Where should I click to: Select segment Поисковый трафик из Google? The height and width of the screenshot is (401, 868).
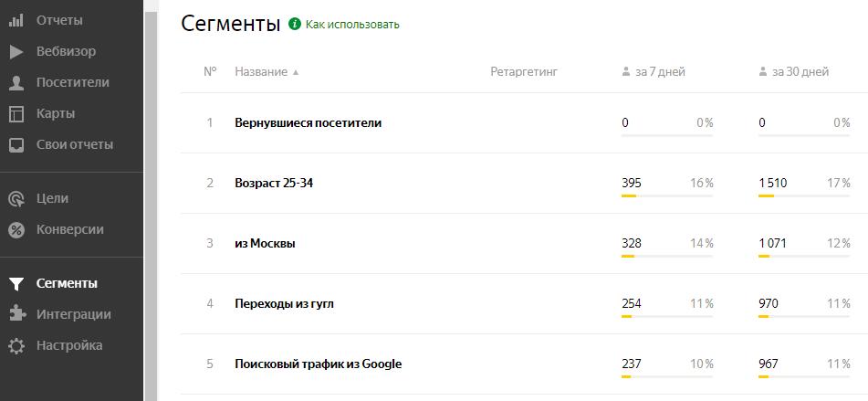point(319,364)
